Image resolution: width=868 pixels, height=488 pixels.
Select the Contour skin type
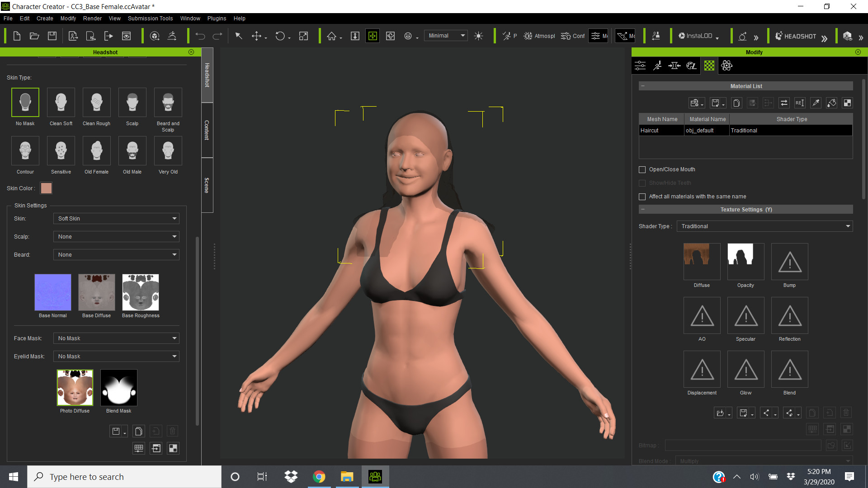click(25, 151)
